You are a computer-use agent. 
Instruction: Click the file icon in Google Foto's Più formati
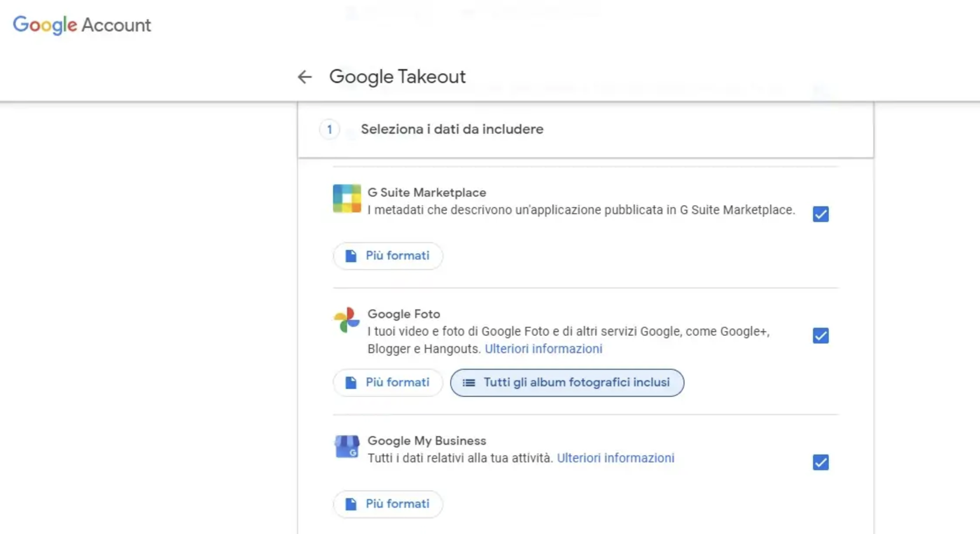click(351, 383)
